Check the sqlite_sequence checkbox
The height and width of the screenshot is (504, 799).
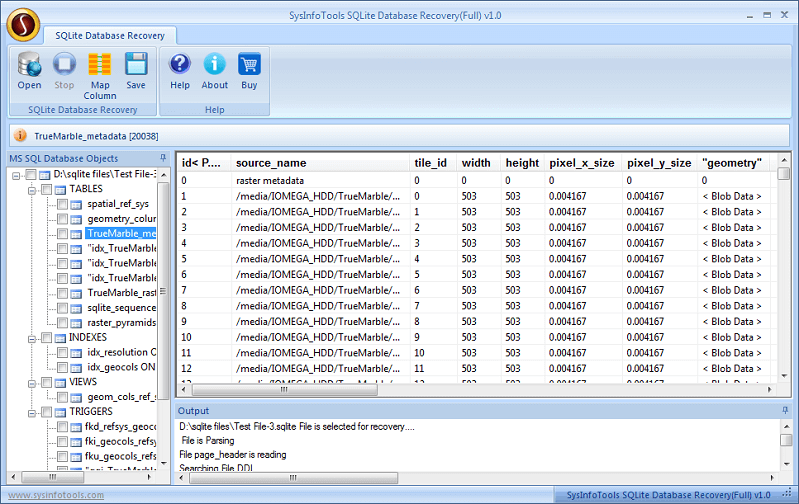(x=62, y=308)
